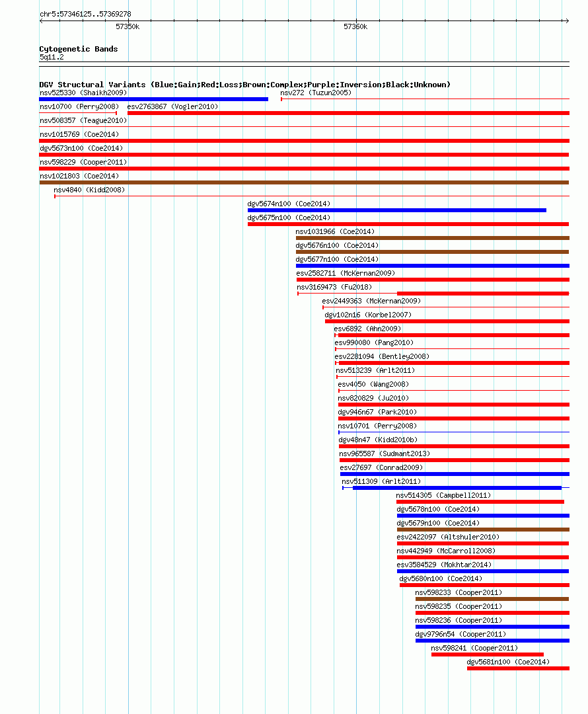Click the DGV Structural Variants track title
This screenshot has height=714, width=588.
point(245,85)
